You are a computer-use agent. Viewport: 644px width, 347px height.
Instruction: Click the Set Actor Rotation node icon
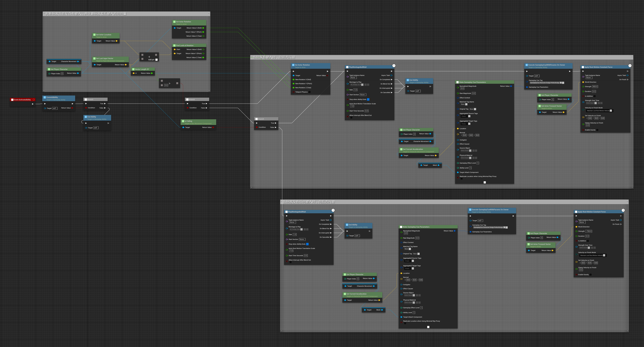(293, 65)
